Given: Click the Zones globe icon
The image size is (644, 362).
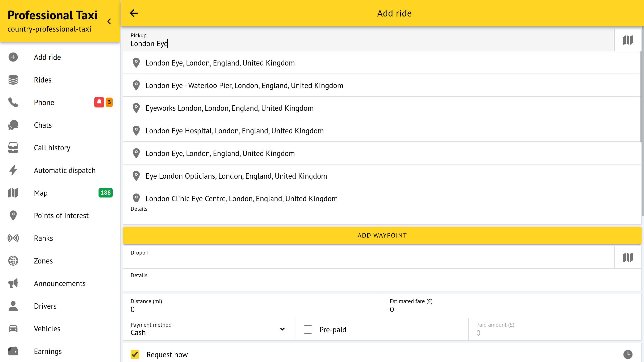Looking at the screenshot, I should pyautogui.click(x=13, y=261).
